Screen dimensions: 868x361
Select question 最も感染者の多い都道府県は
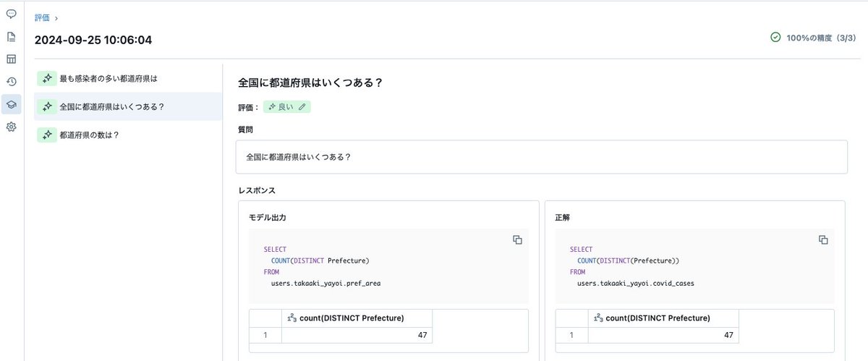tap(128, 78)
